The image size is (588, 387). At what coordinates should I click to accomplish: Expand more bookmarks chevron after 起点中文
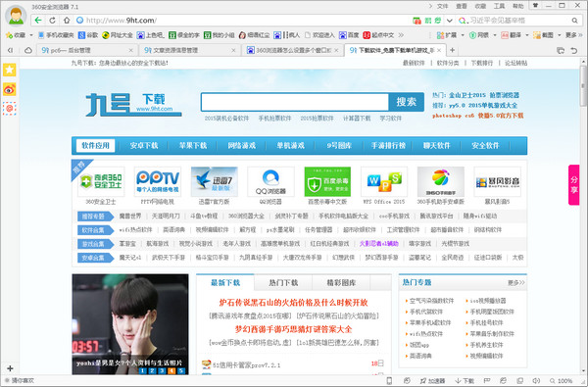click(401, 35)
